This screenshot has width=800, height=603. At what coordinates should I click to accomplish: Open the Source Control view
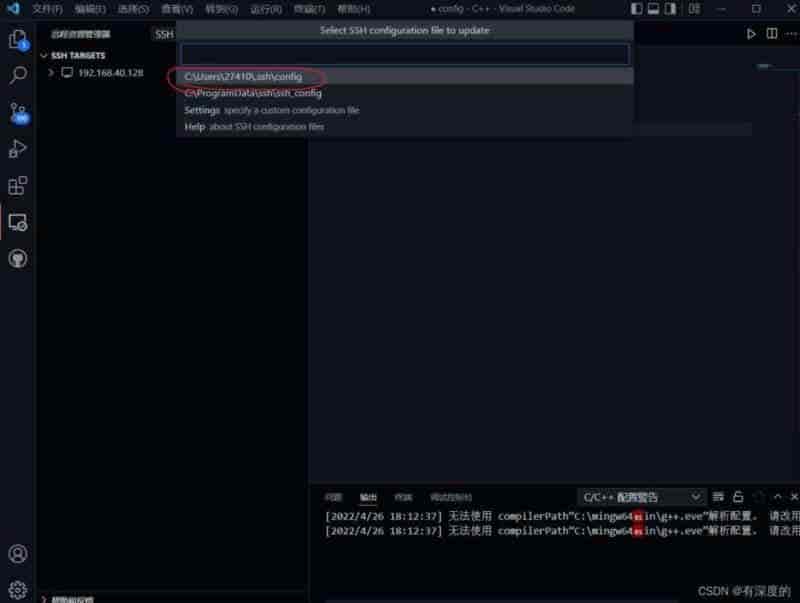tap(17, 111)
